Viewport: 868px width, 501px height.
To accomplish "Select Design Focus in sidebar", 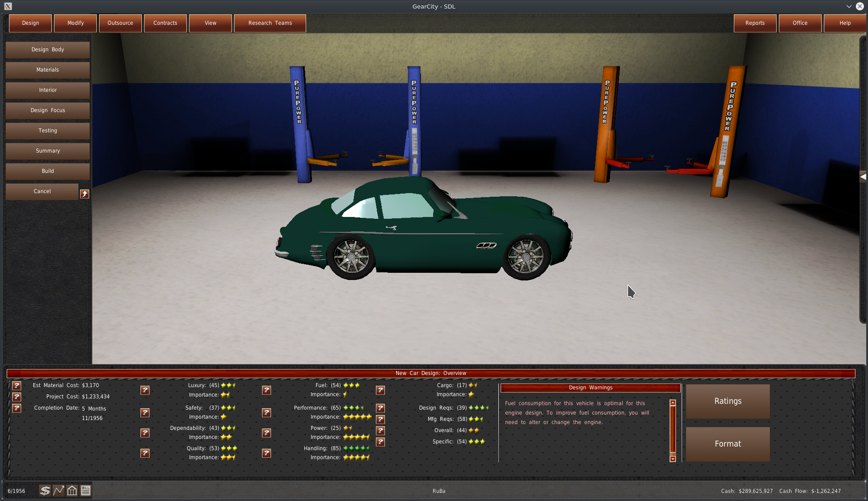I will [48, 110].
